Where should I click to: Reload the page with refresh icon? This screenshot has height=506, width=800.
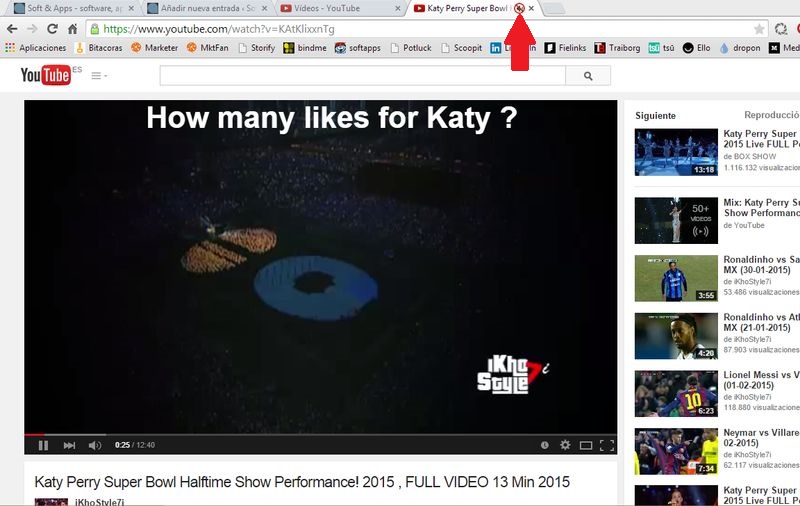(x=52, y=29)
